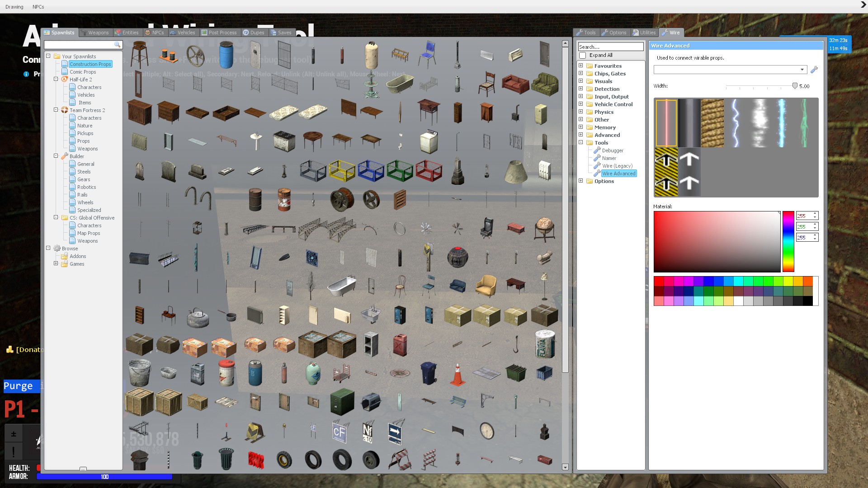This screenshot has height=488, width=868.
Task: Click the wrench icon beside the preset dropdown
Action: click(x=814, y=70)
